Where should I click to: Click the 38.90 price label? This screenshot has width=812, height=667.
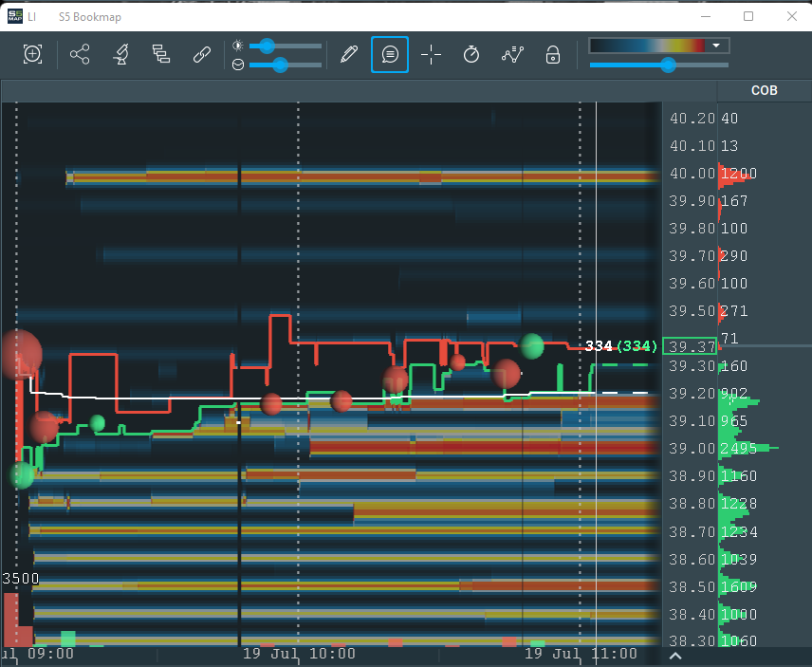coord(692,475)
